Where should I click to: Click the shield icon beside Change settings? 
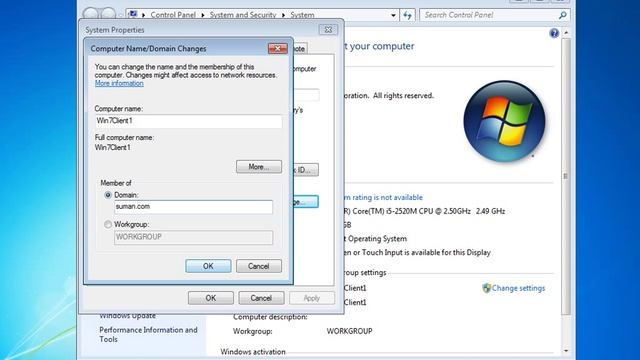[486, 288]
